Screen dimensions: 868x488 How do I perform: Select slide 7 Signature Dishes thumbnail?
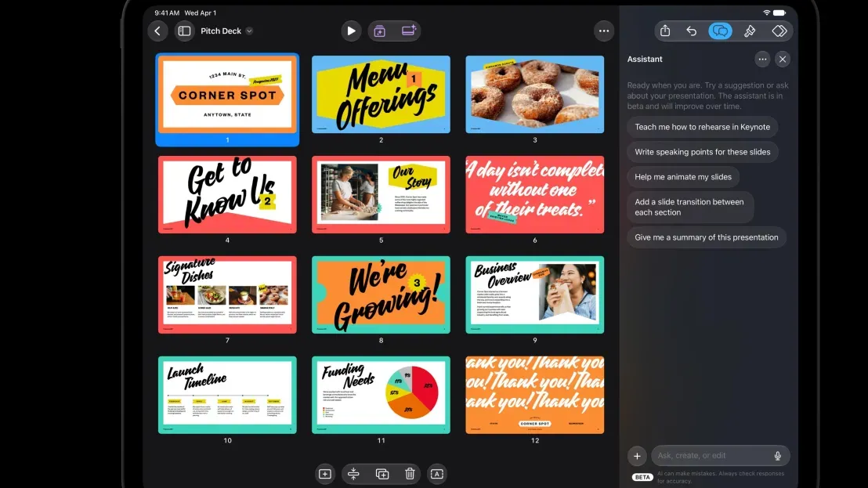227,295
